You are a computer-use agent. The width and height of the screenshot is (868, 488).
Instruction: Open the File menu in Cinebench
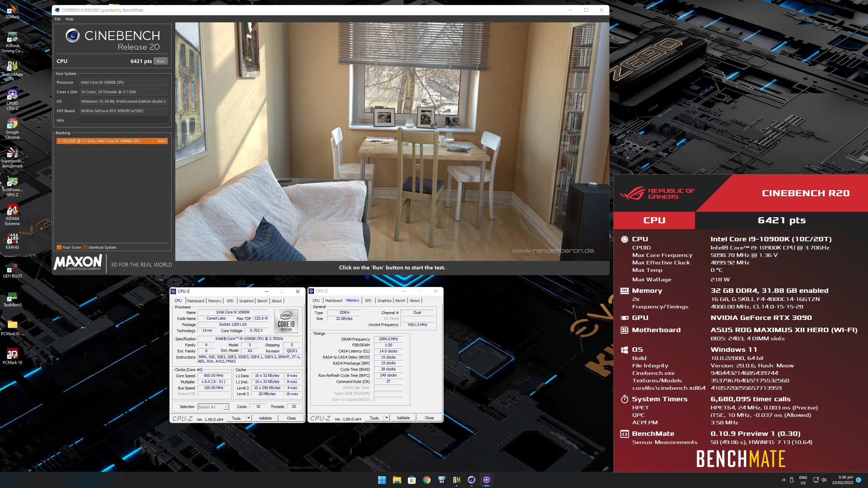[58, 19]
